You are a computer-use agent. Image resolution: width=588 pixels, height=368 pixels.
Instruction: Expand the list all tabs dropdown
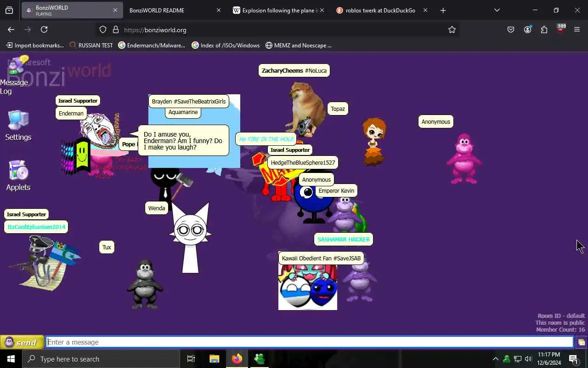497,10
